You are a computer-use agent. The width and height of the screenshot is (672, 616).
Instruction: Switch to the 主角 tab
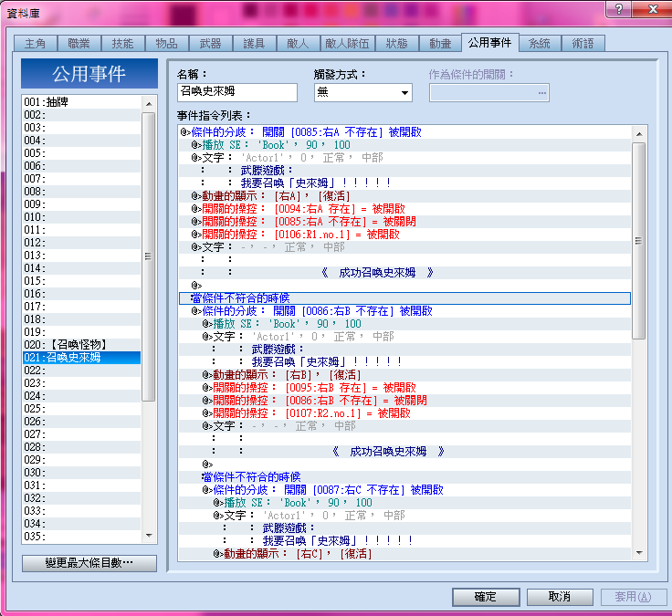coord(35,44)
